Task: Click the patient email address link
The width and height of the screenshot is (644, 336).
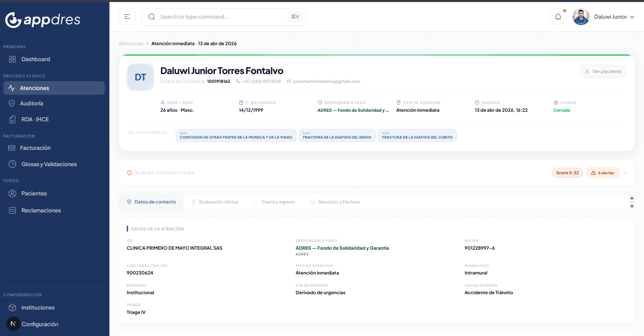Action: pyautogui.click(x=327, y=82)
